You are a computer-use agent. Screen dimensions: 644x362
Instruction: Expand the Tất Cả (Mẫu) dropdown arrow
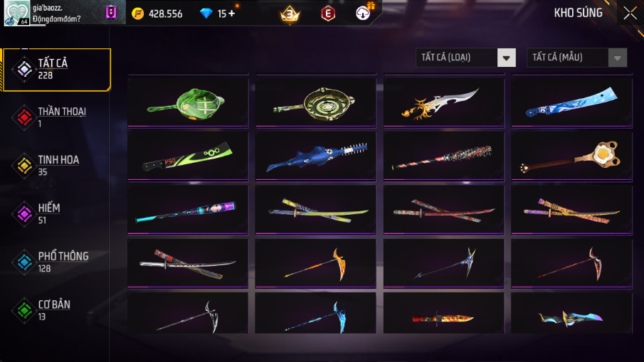tap(617, 58)
